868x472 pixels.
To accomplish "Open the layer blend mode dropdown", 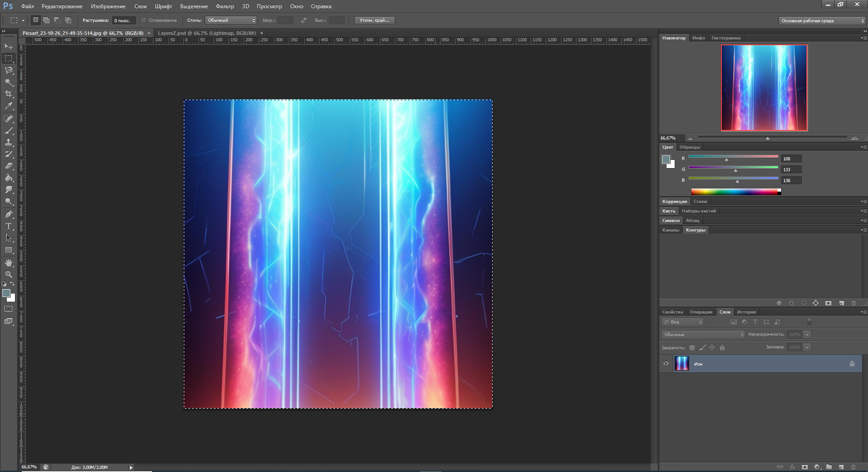I will (703, 335).
